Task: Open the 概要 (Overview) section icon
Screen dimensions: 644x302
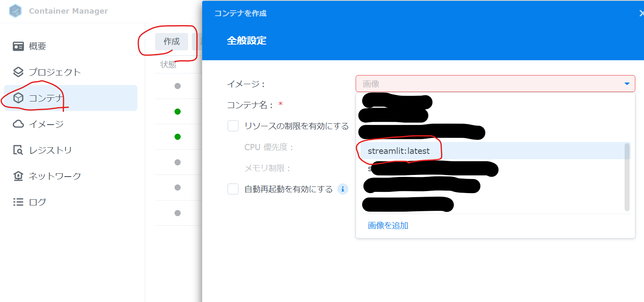Action: pos(18,46)
